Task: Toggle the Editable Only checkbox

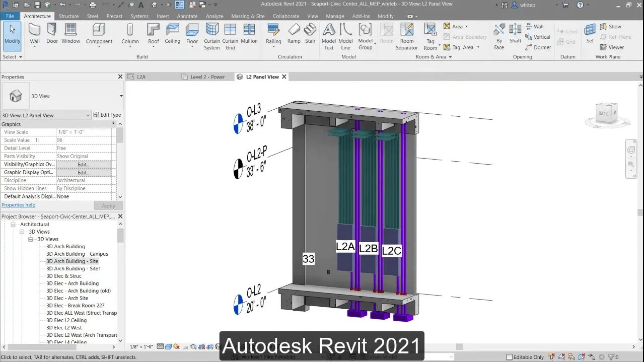Action: [x=509, y=357]
